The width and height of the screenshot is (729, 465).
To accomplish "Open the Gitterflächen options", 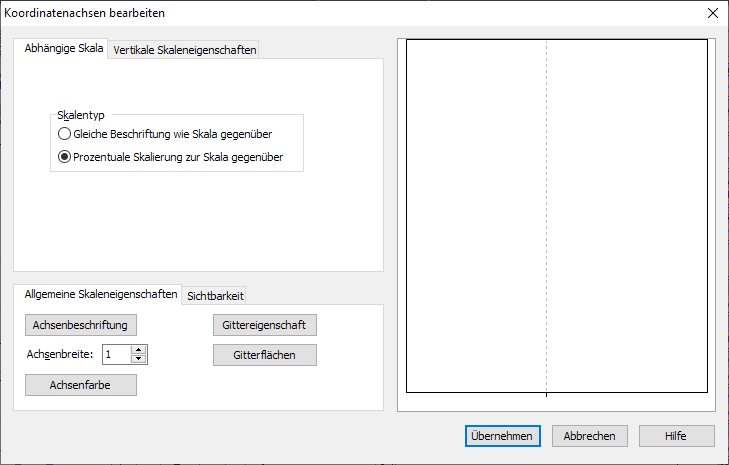I will point(265,355).
